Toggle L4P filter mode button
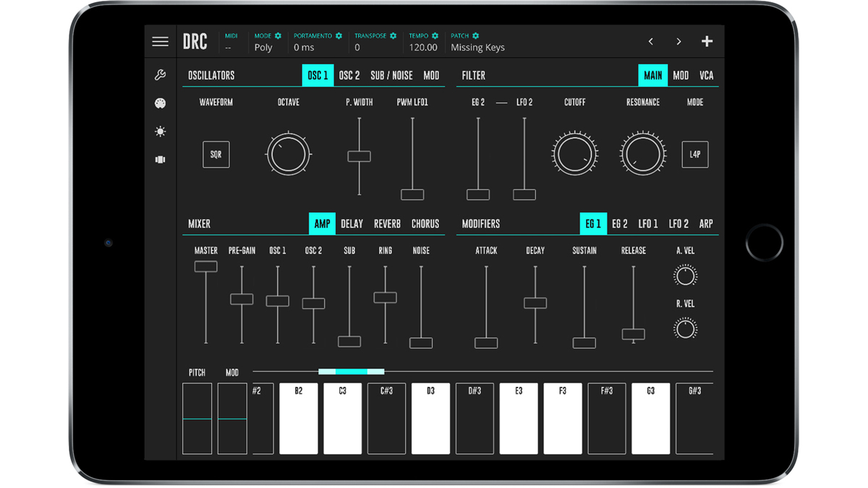The width and height of the screenshot is (868, 488). [x=695, y=155]
